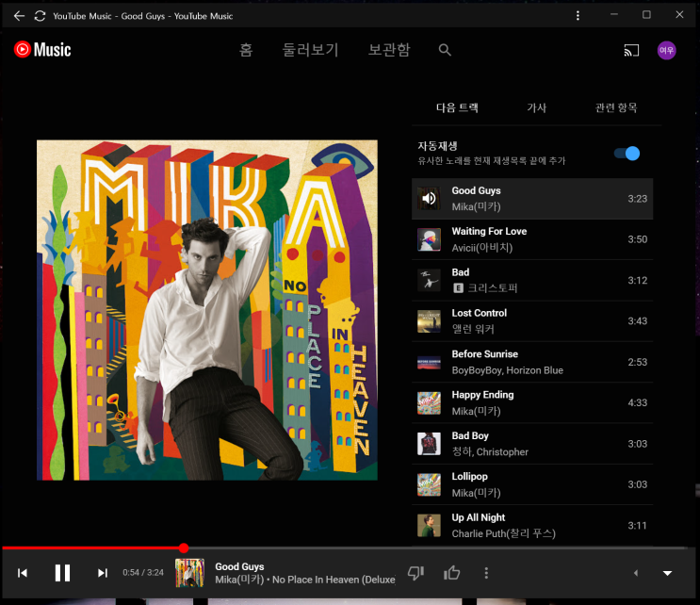Open artist 크리스토퍼 link

click(x=492, y=288)
